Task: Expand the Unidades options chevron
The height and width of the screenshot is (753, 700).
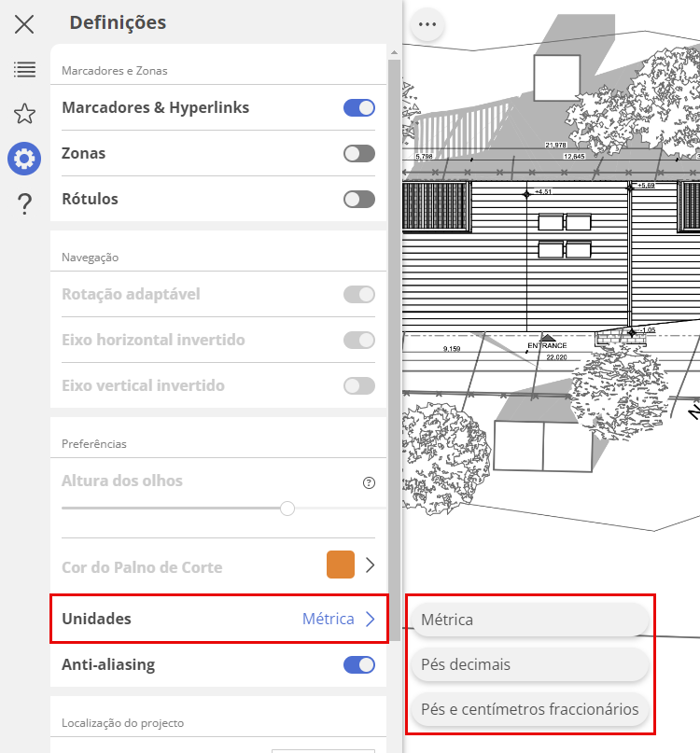Action: click(371, 619)
